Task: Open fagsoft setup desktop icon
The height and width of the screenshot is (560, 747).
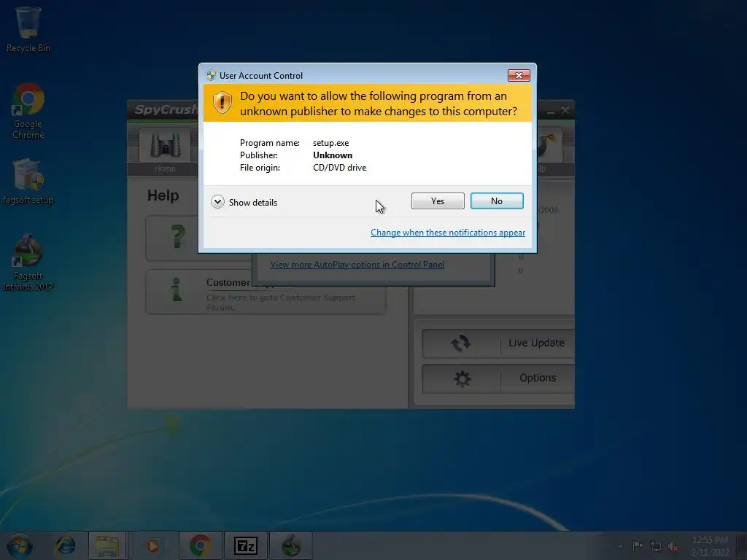Action: [x=28, y=182]
